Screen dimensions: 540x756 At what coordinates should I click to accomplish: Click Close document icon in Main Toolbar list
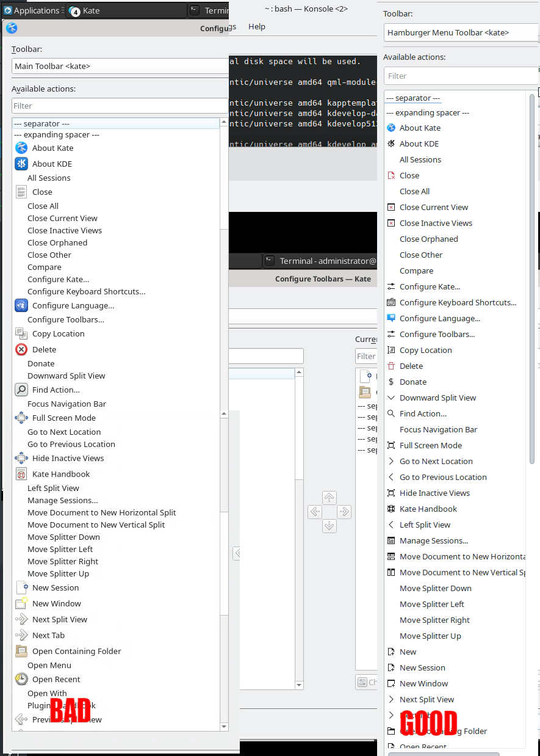pyautogui.click(x=21, y=192)
